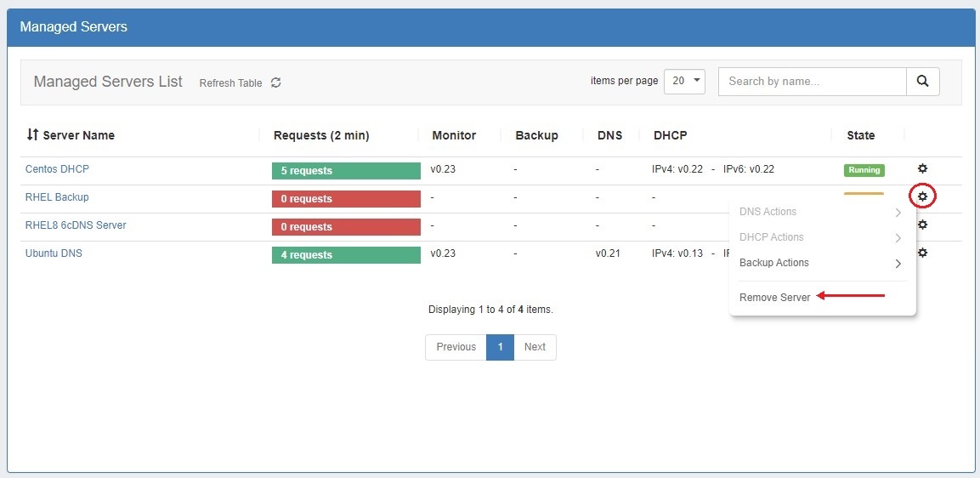Open gear menu for RHEL8 6cDNS Server
Viewport: 980px width, 478px height.
click(922, 225)
